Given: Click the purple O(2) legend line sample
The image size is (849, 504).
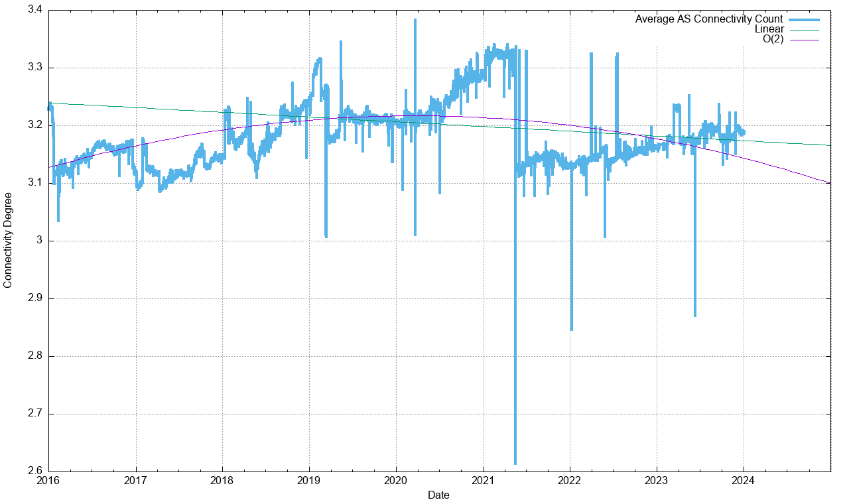Looking at the screenshot, I should 804,40.
